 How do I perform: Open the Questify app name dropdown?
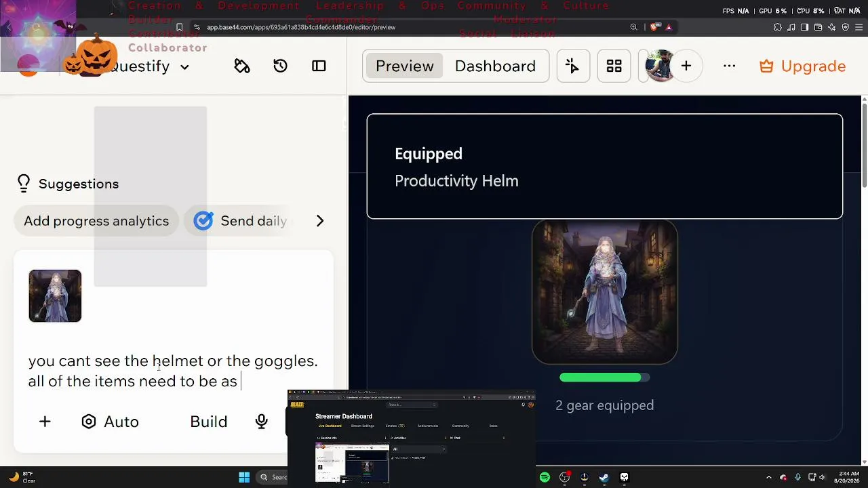(149, 66)
